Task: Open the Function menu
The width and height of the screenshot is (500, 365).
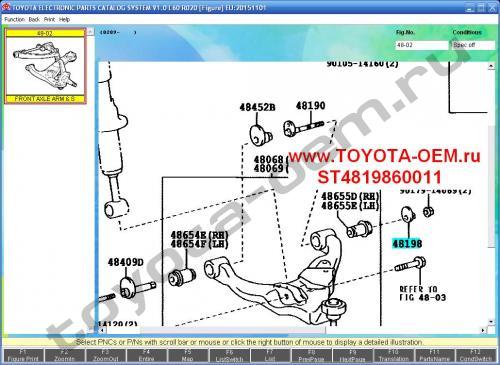Action: coord(15,20)
